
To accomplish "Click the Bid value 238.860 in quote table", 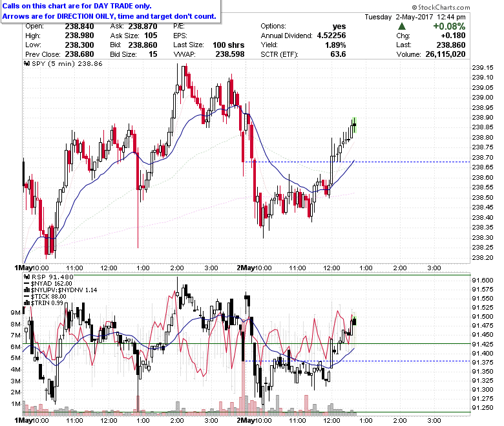I will tap(143, 45).
